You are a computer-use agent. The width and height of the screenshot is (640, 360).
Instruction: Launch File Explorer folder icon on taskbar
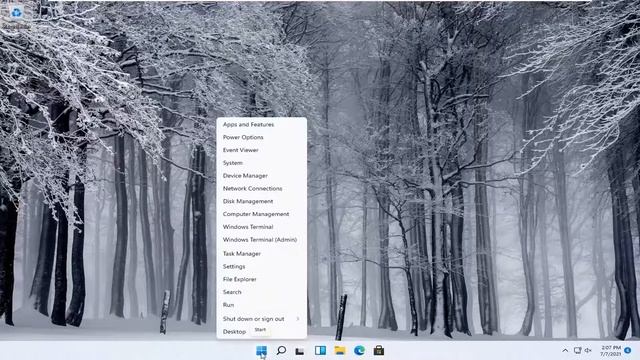pyautogui.click(x=340, y=350)
